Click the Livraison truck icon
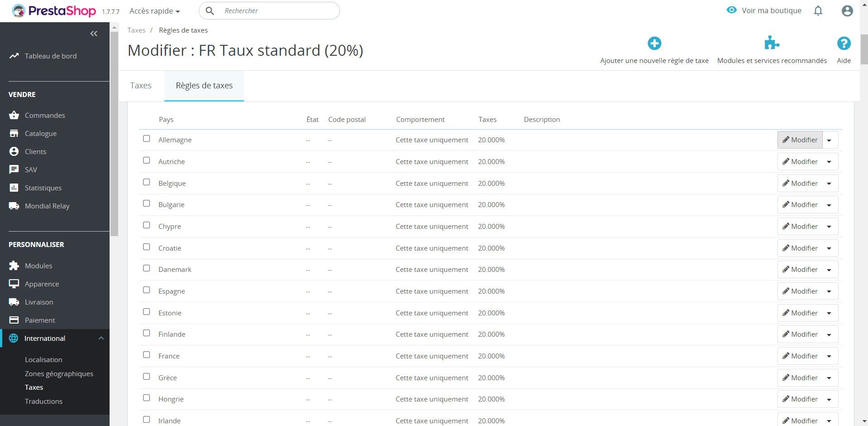 [x=14, y=302]
